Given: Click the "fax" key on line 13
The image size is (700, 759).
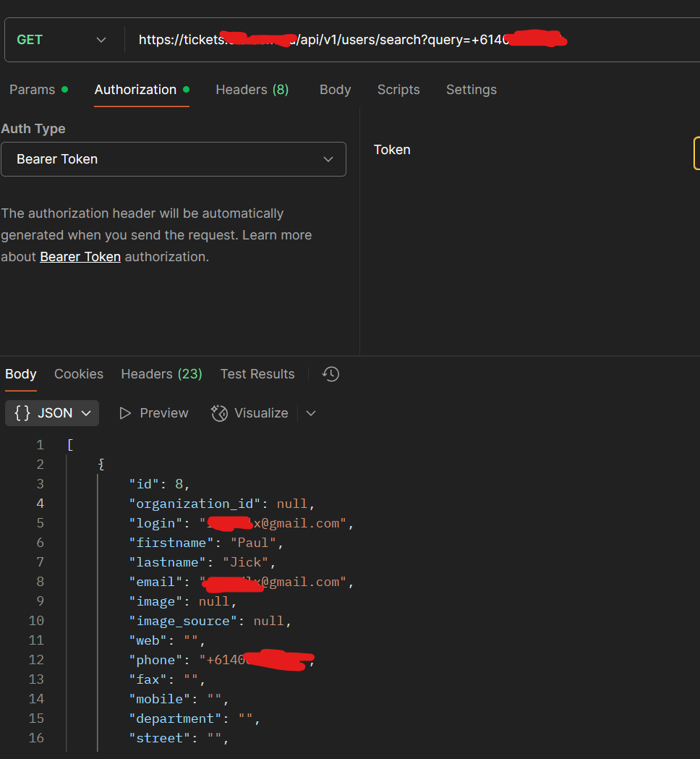Looking at the screenshot, I should [x=148, y=679].
